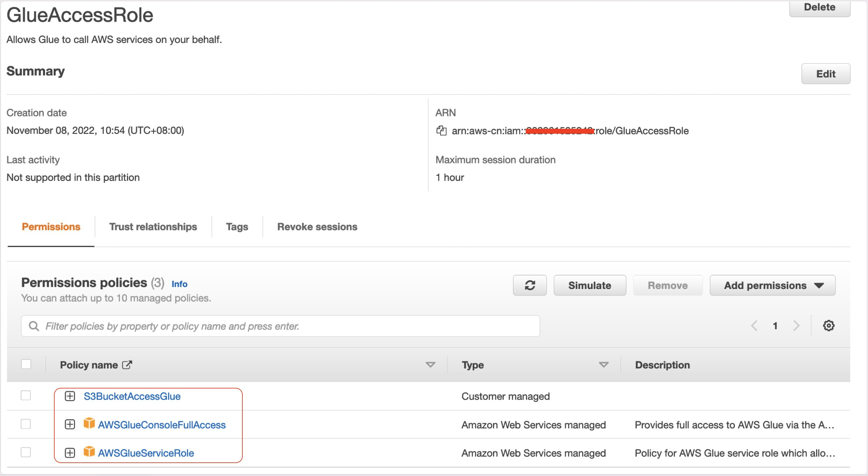The image size is (868, 476).
Task: Click the Policy for AWS Glue service role description
Action: click(x=735, y=453)
